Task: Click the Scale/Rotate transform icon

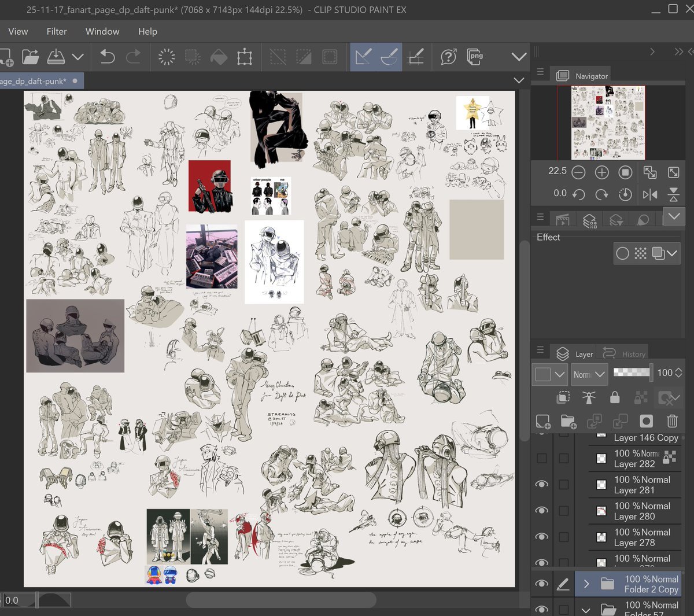Action: (x=245, y=57)
